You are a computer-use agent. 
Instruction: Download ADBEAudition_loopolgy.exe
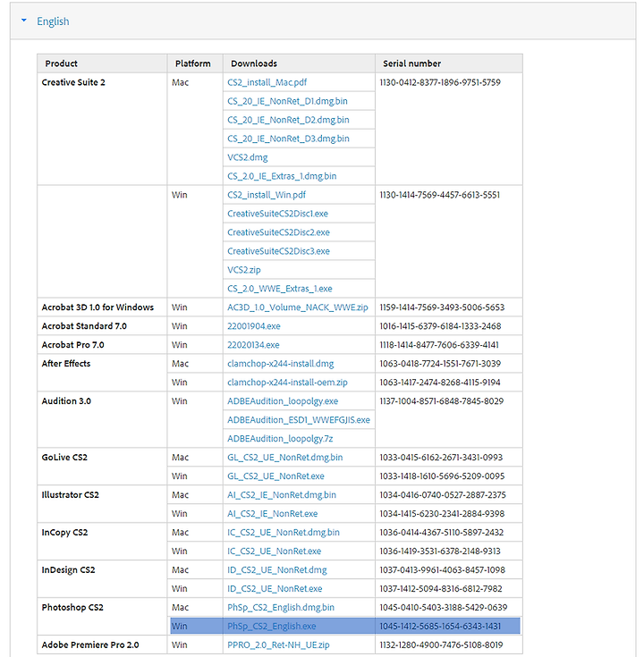pos(283,401)
